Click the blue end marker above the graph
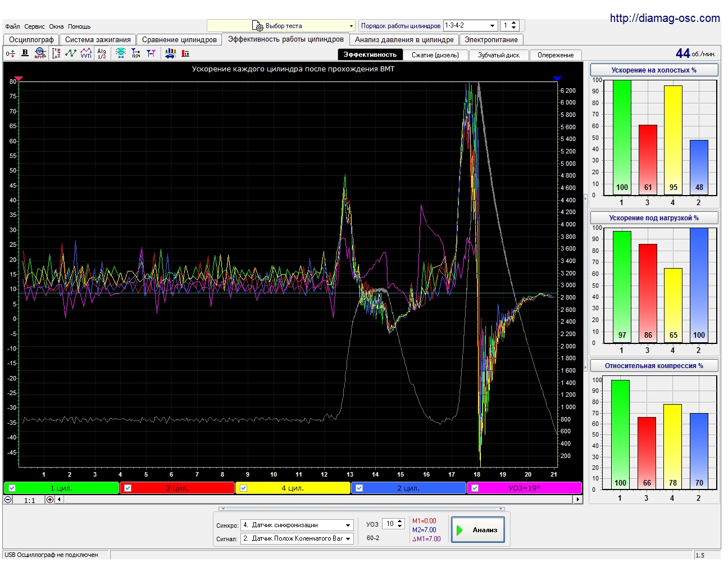Image resolution: width=728 pixels, height=562 pixels. tap(557, 79)
